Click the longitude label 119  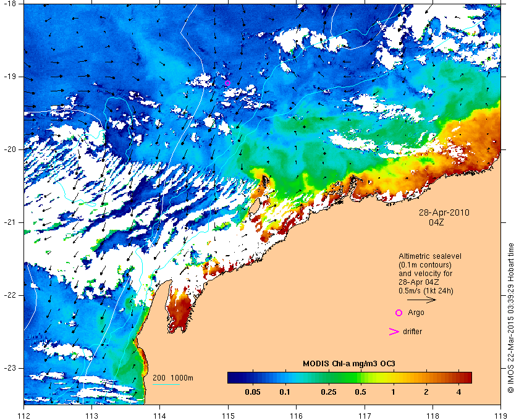point(500,416)
